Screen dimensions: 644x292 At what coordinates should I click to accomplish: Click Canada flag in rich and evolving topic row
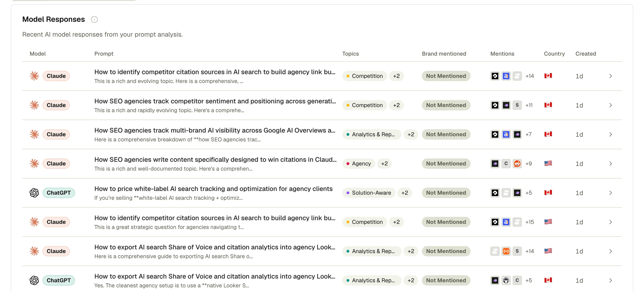click(x=548, y=76)
